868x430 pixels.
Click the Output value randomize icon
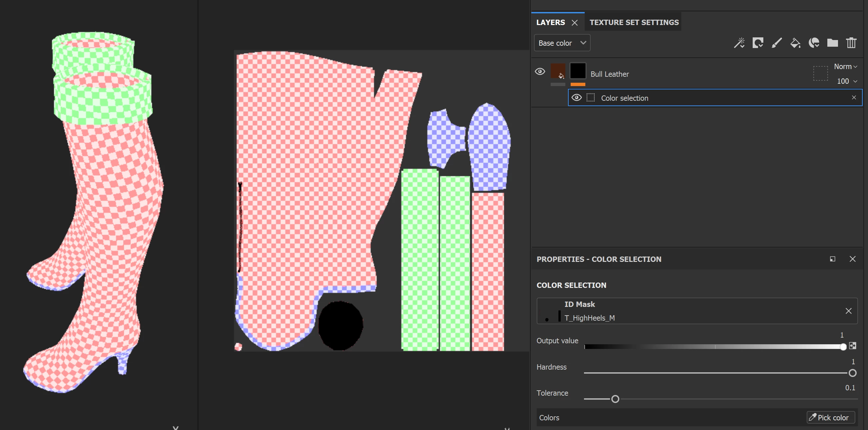tap(853, 346)
